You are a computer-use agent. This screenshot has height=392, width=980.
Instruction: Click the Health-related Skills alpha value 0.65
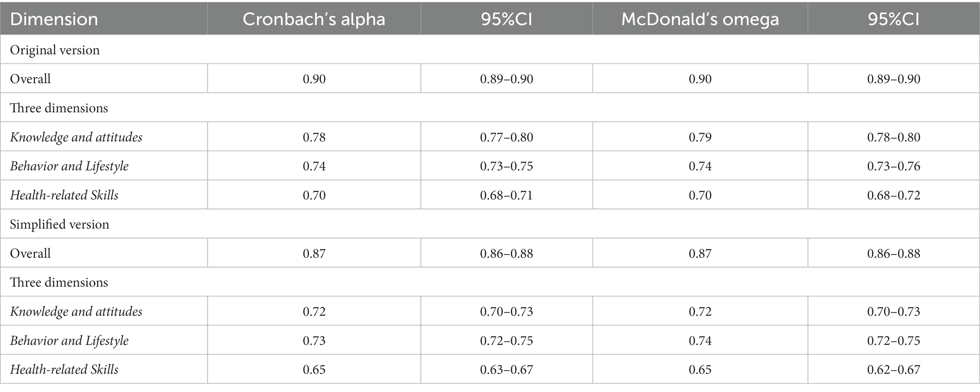click(314, 369)
